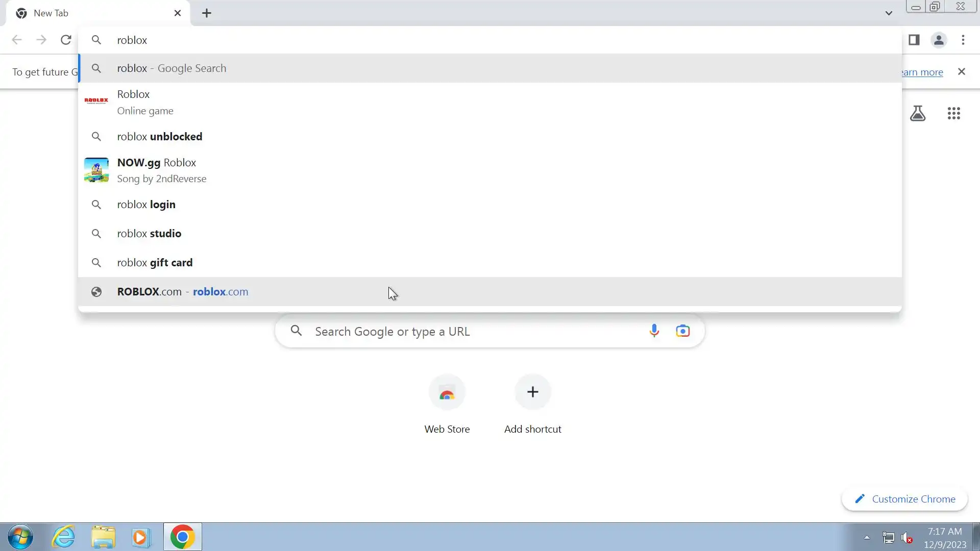The height and width of the screenshot is (551, 980).
Task: Choose the ROBLOX.com roblox.com suggestion
Action: pos(183,292)
